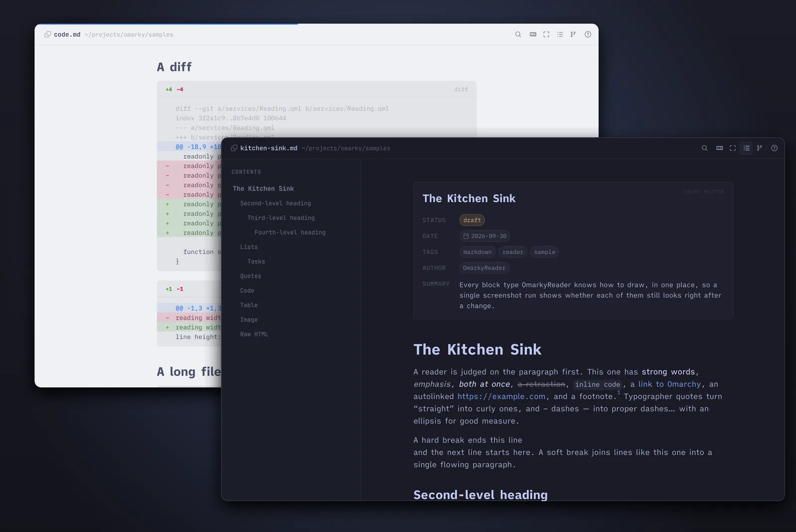Go to Second-level heading in contents
Screen dimensions: 796x532
(276, 203)
